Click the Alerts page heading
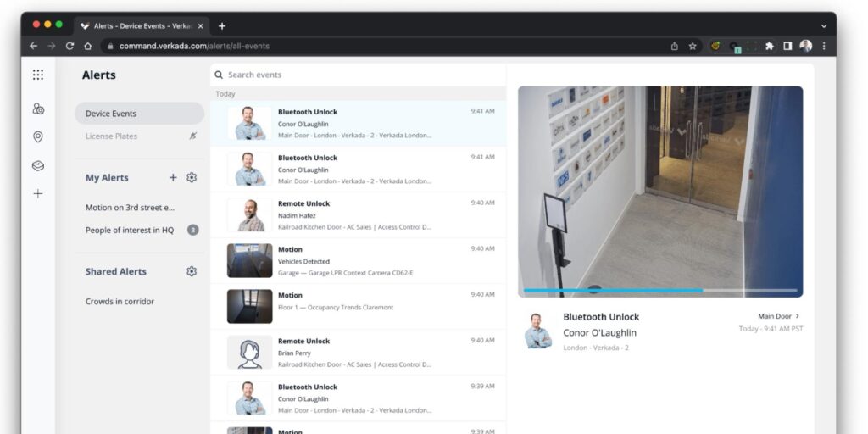The width and height of the screenshot is (868, 434). [x=99, y=75]
